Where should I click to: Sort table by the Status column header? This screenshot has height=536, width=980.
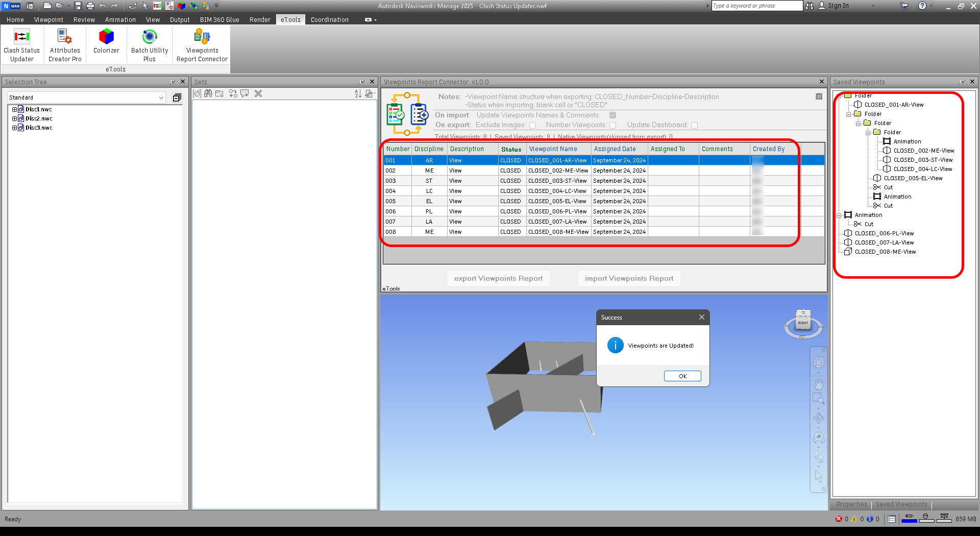pyautogui.click(x=511, y=149)
